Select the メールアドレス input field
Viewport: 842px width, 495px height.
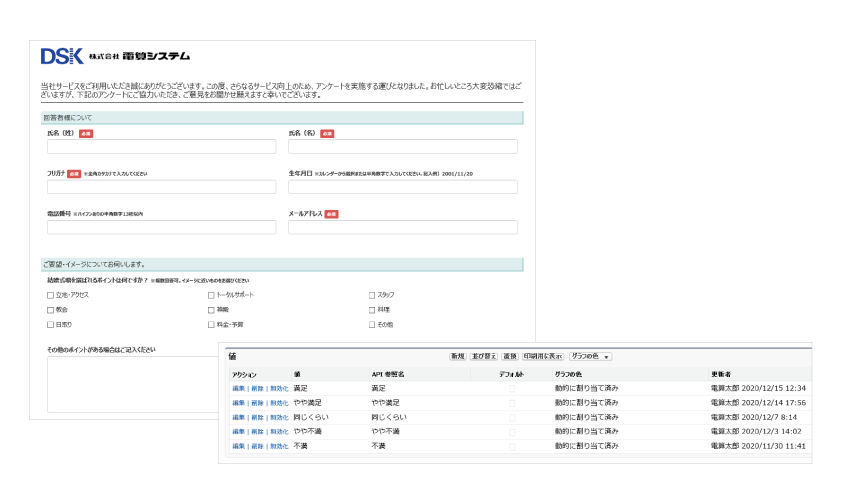[402, 228]
